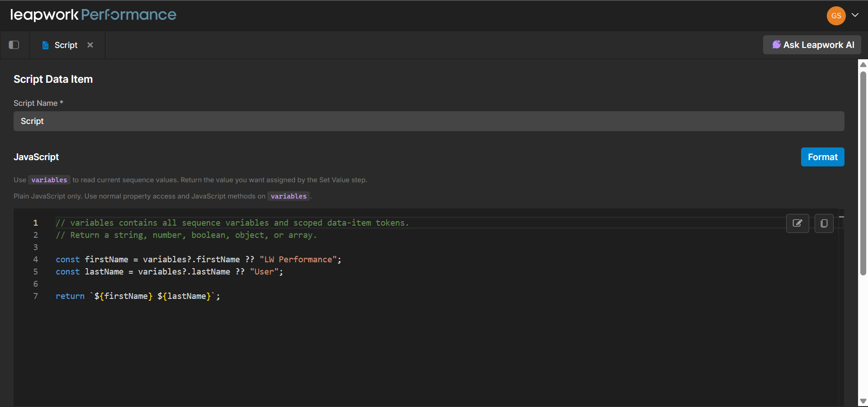Click the Script Name field label

(38, 103)
